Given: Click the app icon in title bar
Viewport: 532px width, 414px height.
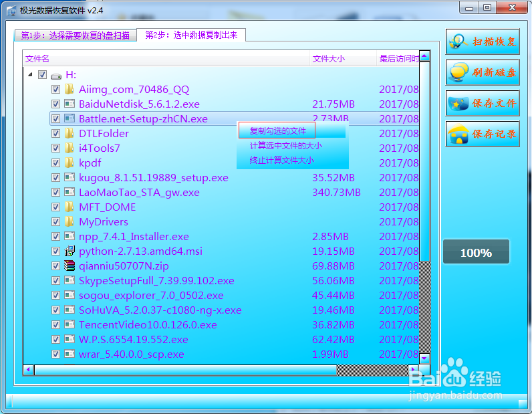Looking at the screenshot, I should (x=11, y=11).
